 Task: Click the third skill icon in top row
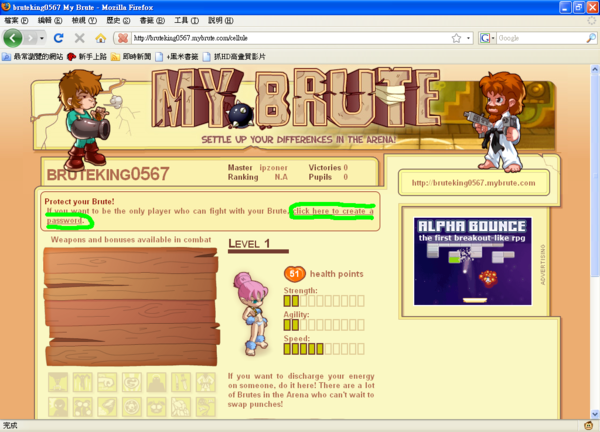coord(107,382)
